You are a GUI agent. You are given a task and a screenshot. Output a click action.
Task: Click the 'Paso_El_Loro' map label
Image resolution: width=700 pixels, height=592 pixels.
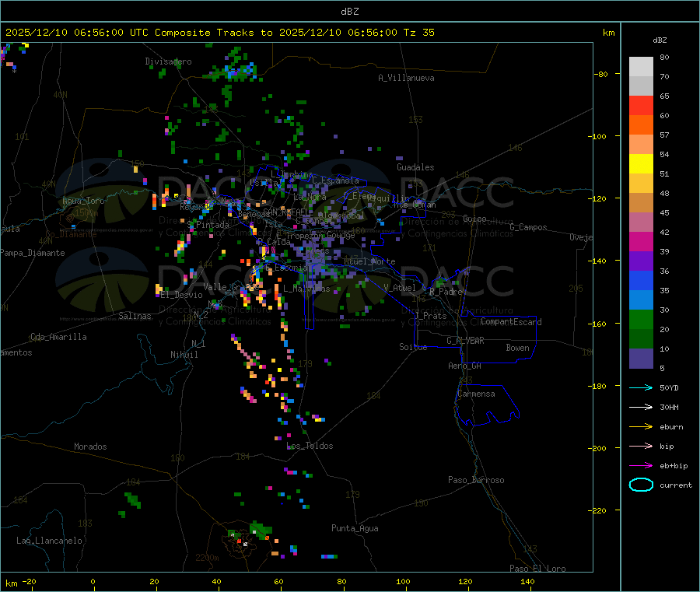[537, 569]
